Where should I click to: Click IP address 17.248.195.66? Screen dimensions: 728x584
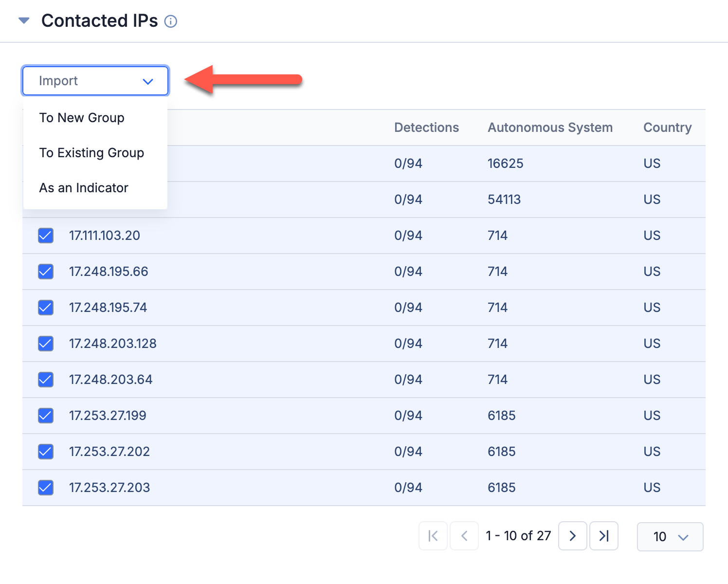tap(109, 272)
